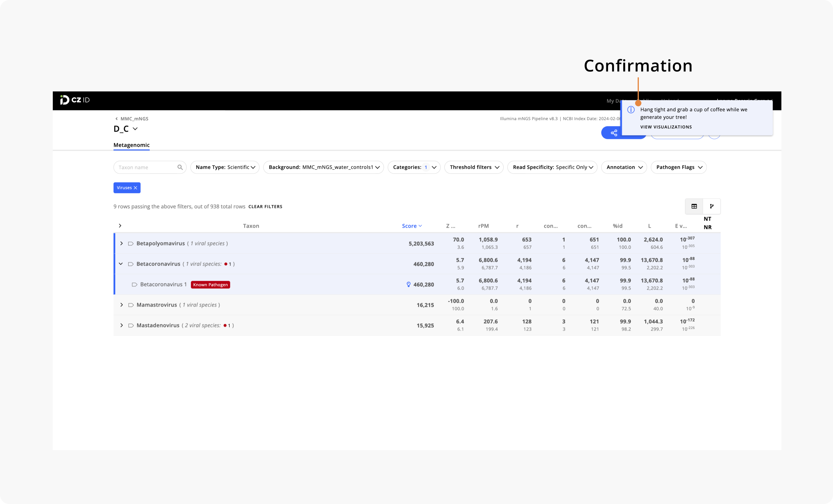
Task: Click Mastadenovirus taxon name
Action: click(x=158, y=325)
